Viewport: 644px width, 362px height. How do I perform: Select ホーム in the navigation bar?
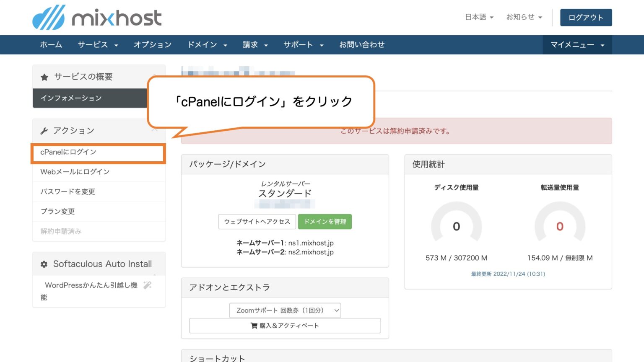pyautogui.click(x=51, y=45)
